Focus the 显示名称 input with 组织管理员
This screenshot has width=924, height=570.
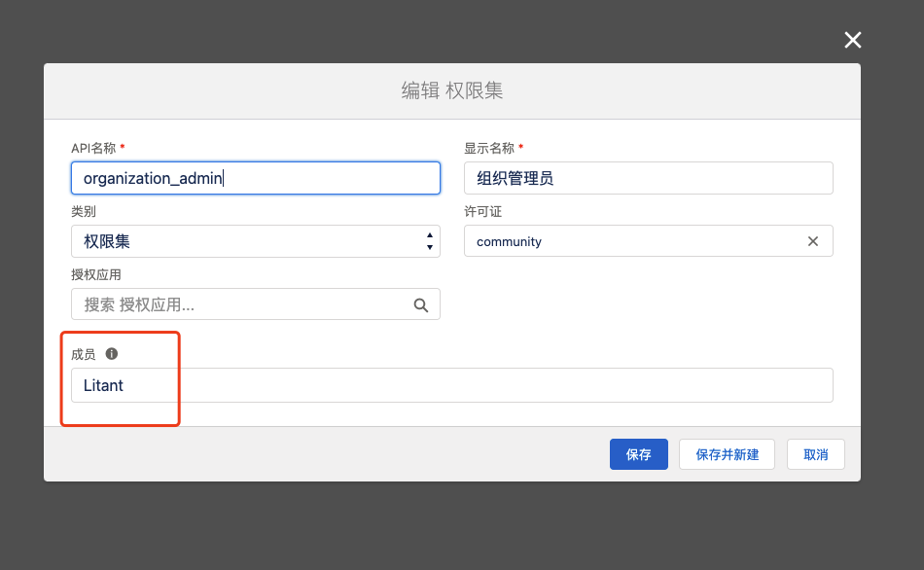[x=648, y=178]
